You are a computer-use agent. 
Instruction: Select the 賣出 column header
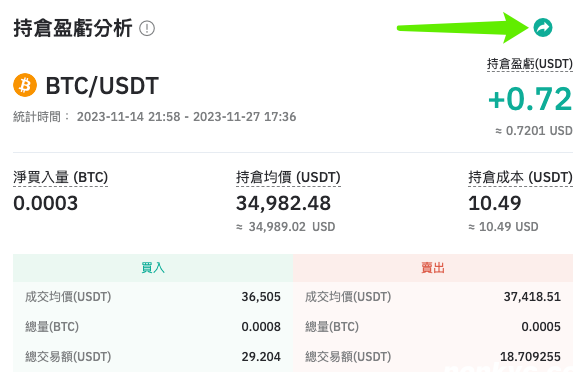[433, 268]
